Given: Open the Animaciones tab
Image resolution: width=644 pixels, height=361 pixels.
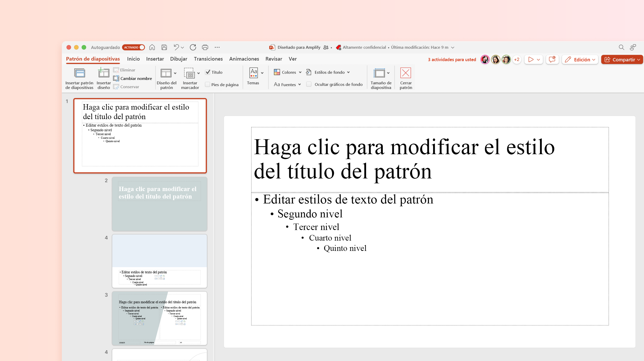Looking at the screenshot, I should coord(244,59).
